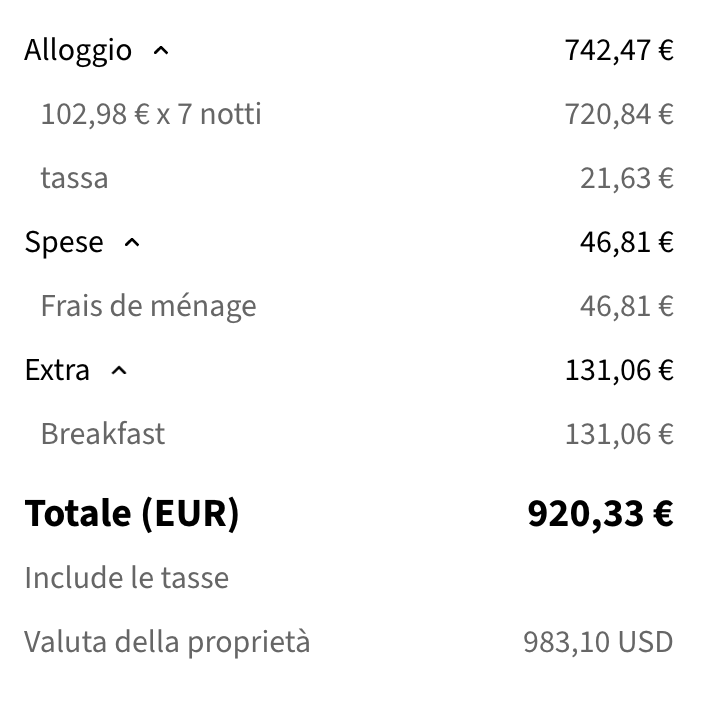
Task: Select the 131,06 € amount beside Breakfast
Action: [x=618, y=434]
